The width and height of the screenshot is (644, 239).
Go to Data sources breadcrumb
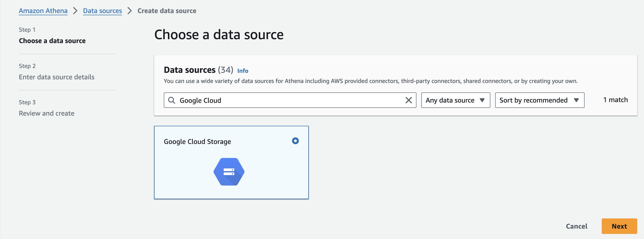point(102,11)
